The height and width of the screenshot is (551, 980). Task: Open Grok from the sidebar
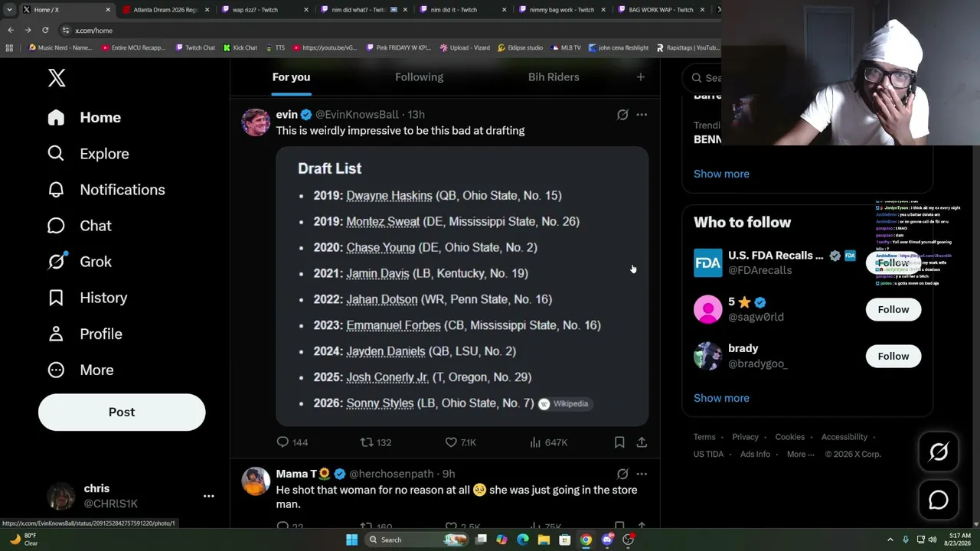click(79, 262)
